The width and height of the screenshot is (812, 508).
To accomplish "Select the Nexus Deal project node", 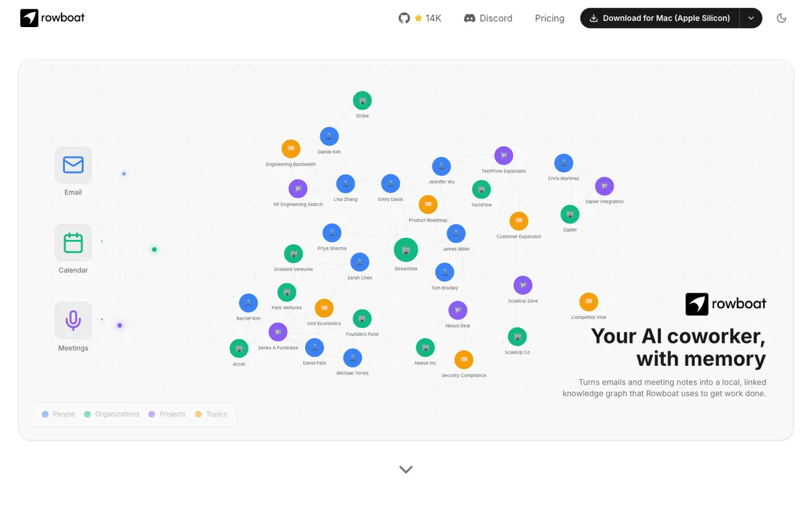I will tap(457, 310).
